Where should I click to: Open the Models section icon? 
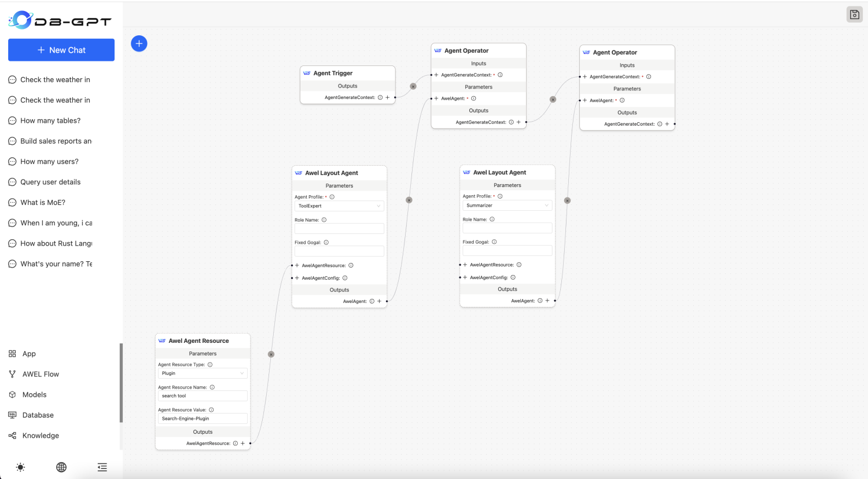pyautogui.click(x=12, y=394)
